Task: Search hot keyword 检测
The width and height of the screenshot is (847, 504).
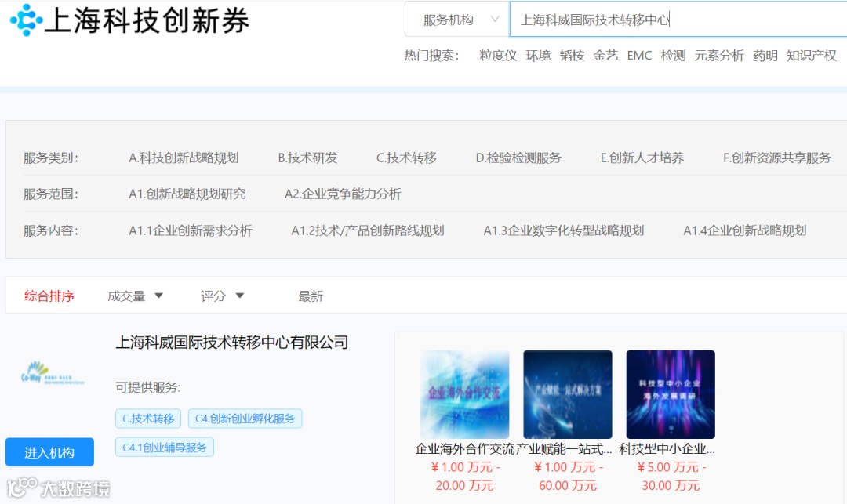Action: coord(673,56)
